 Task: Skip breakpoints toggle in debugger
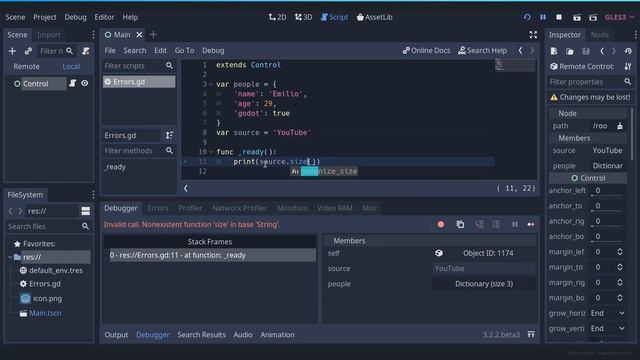coord(441,224)
